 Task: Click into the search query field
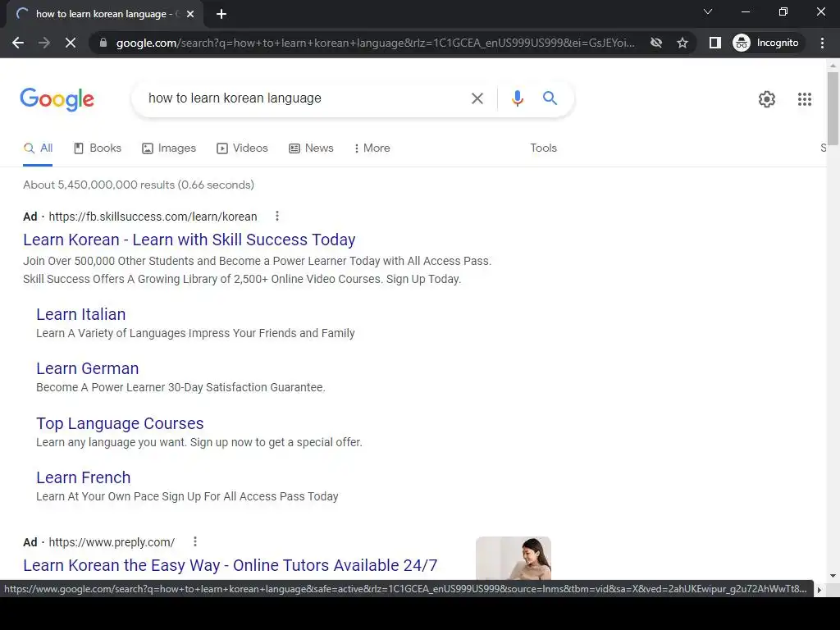point(300,98)
